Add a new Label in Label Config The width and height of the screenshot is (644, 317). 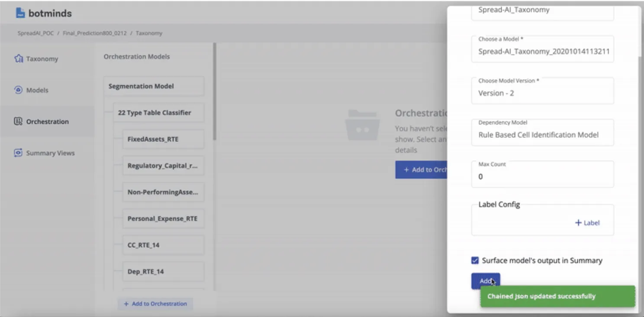tap(587, 223)
